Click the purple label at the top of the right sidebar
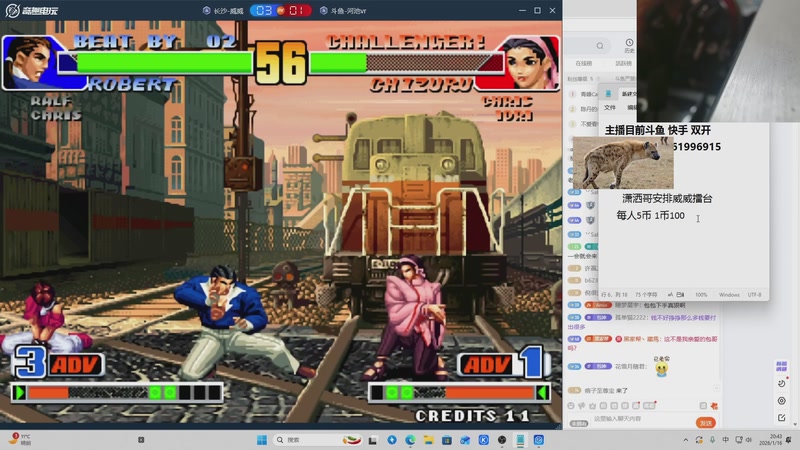Image resolution: width=800 pixels, height=450 pixels. (782, 366)
